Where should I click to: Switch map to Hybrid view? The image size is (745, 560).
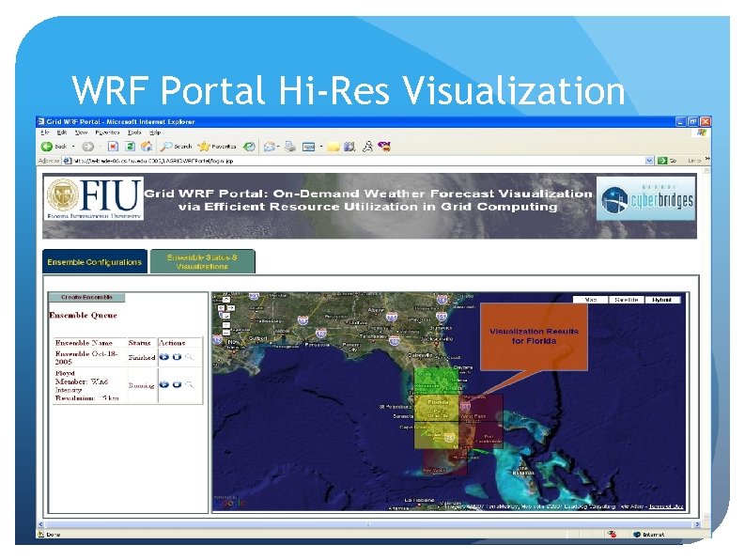[x=662, y=300]
